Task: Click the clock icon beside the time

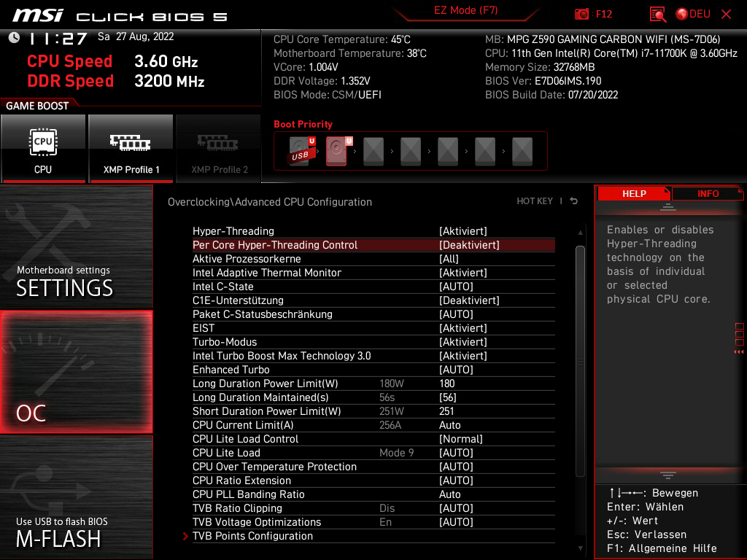Action: click(15, 38)
